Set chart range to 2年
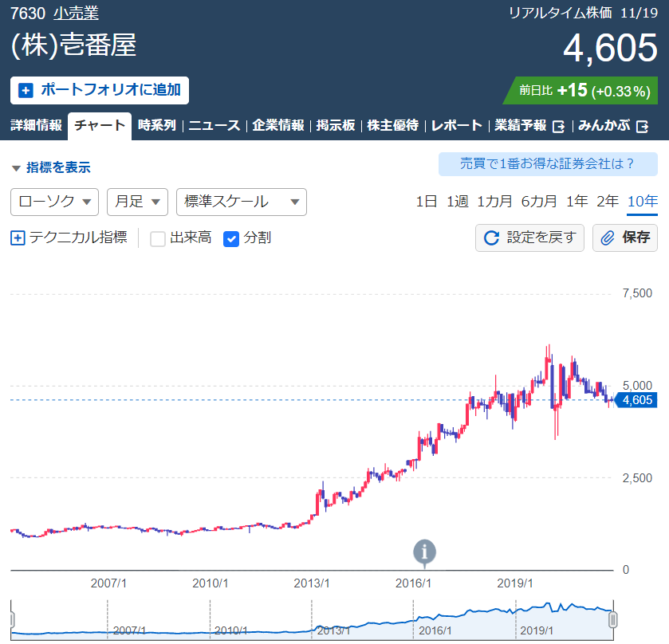 (x=608, y=202)
